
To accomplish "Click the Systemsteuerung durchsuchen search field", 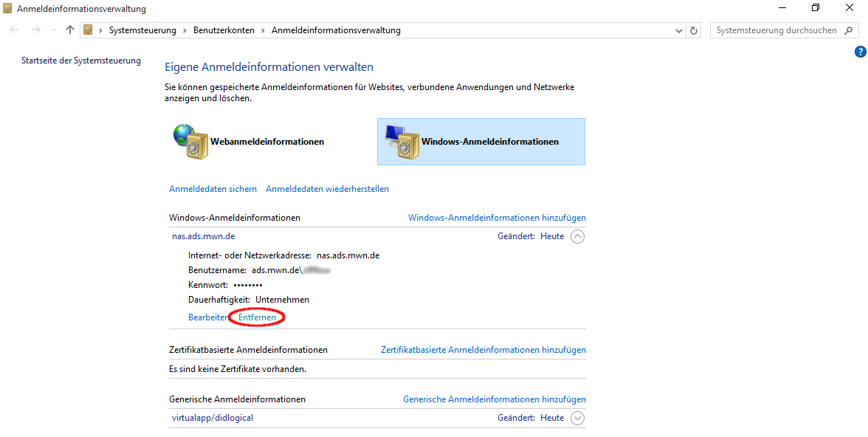I will [x=776, y=30].
